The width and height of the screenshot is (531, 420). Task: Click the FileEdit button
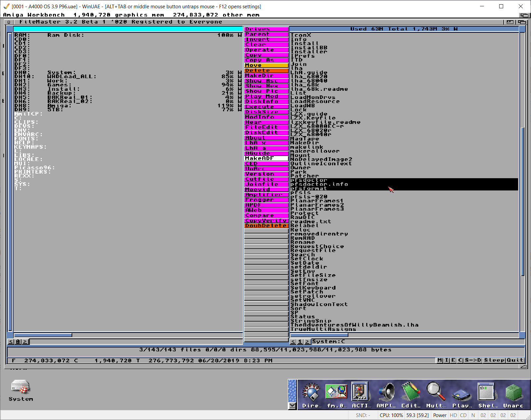coord(266,127)
